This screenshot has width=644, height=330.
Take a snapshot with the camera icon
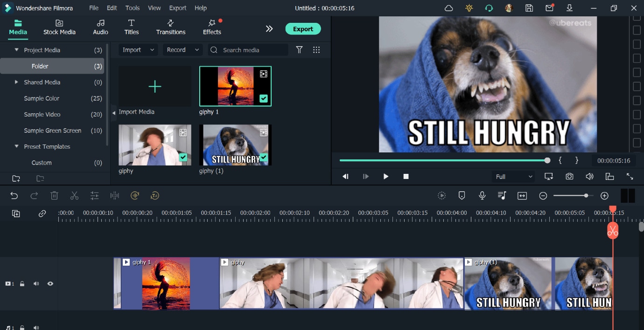coord(569,177)
